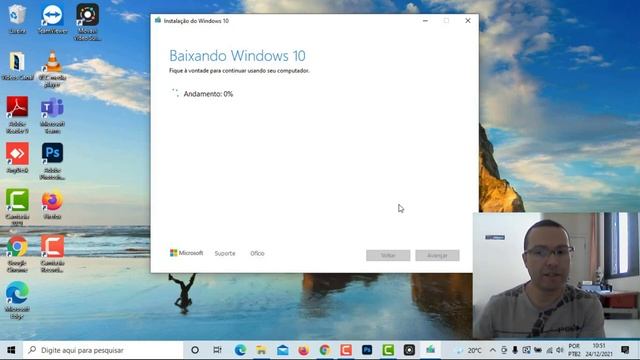The image size is (640, 360).
Task: Open the Adobe Photoshop desktop shortcut
Action: (52, 162)
